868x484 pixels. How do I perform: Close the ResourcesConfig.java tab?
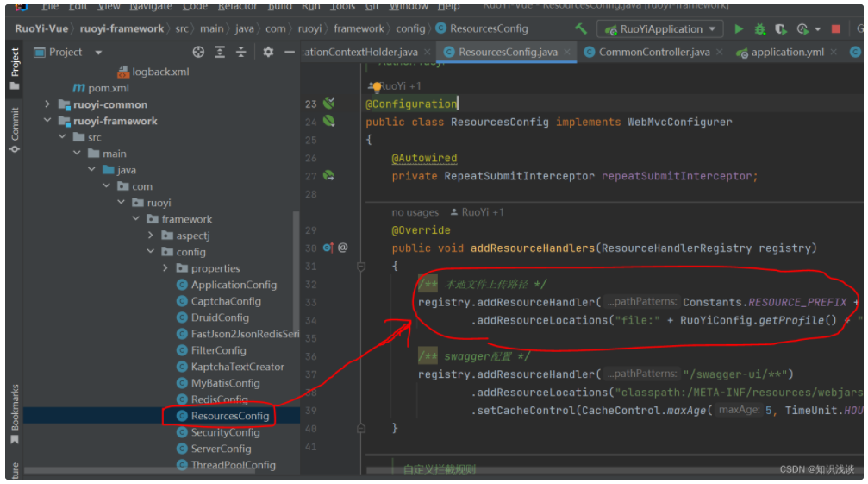point(567,52)
